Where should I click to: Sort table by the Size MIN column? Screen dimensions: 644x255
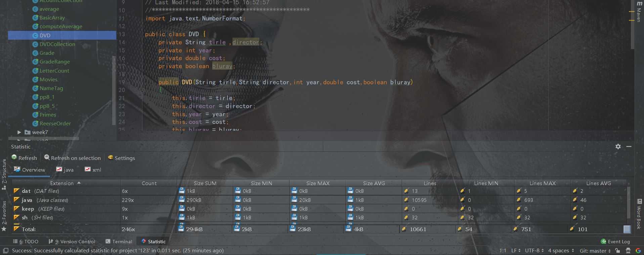[261, 183]
